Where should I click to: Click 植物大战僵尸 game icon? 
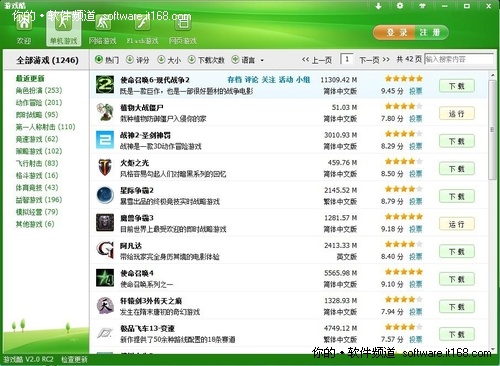pyautogui.click(x=105, y=112)
